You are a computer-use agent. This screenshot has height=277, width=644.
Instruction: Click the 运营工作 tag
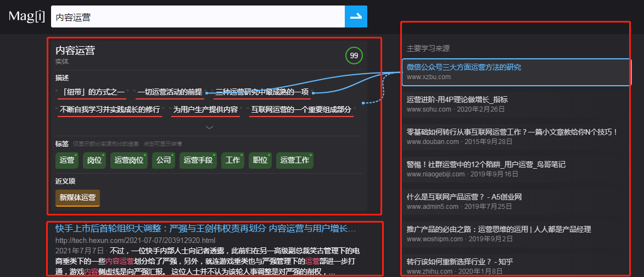pyautogui.click(x=294, y=160)
